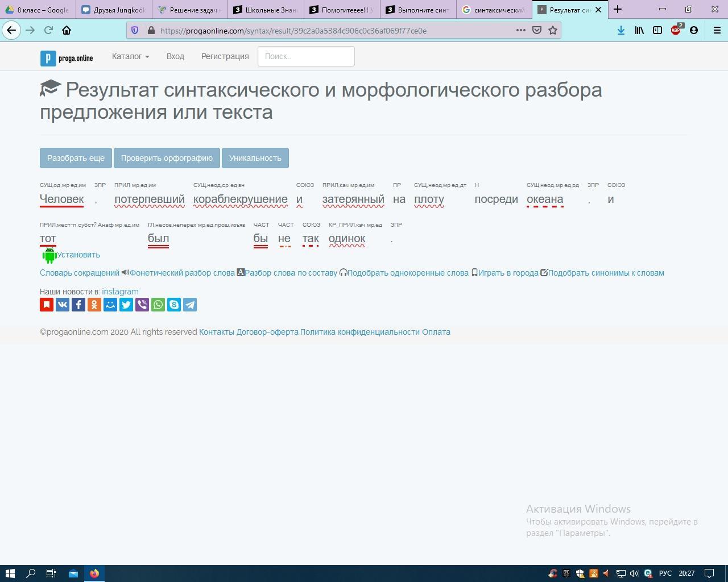The width and height of the screenshot is (728, 582).
Task: Switch to the Помогитееее tab
Action: (341, 10)
